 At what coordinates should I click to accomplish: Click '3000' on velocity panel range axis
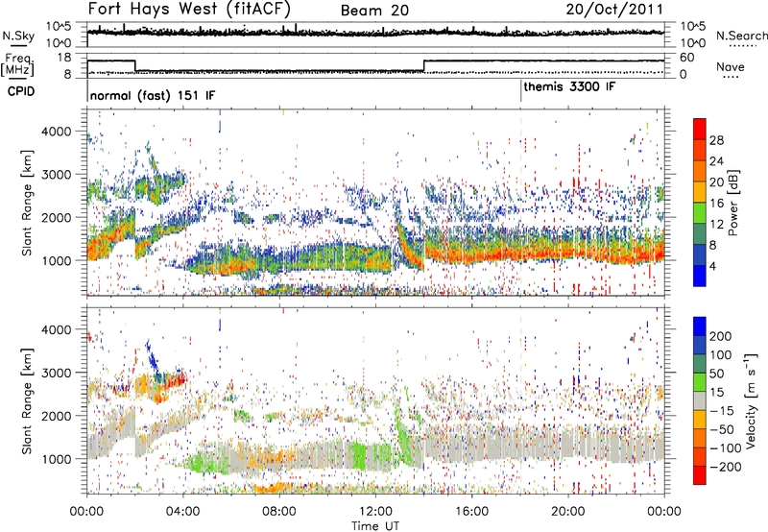coord(56,373)
